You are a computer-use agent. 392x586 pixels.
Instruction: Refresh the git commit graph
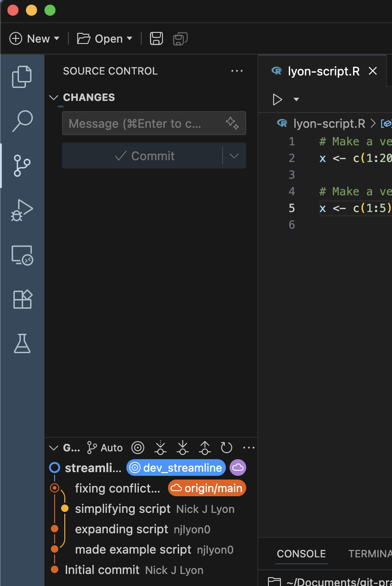(226, 448)
